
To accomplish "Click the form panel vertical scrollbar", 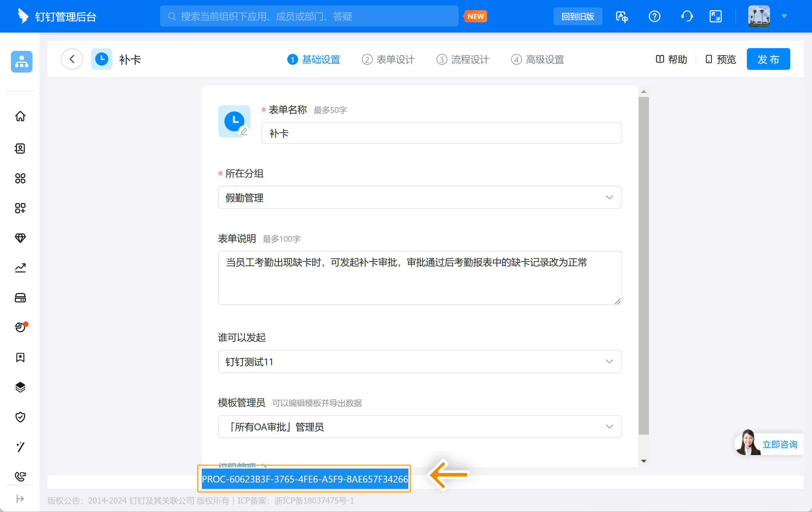I will (x=643, y=265).
